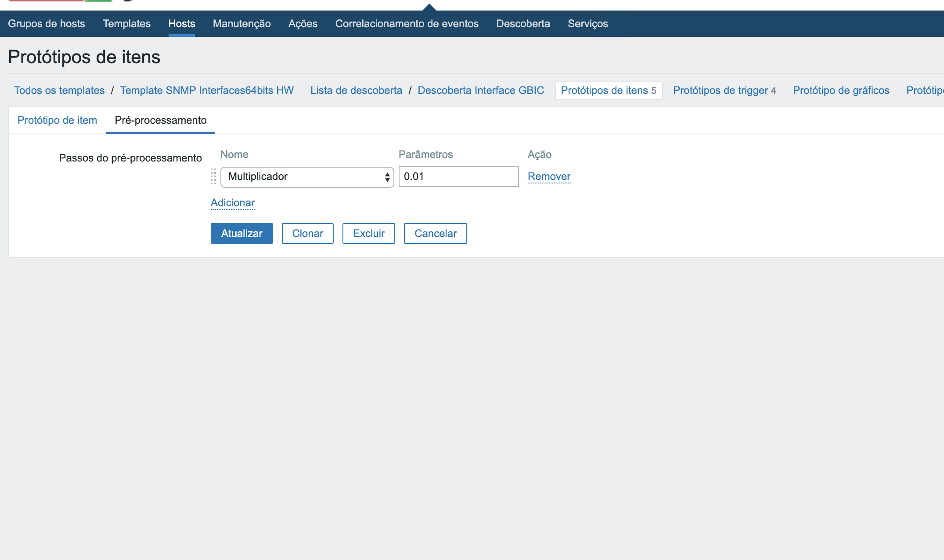
Task: Open Correlacionamento de eventos menu
Action: coord(407,24)
